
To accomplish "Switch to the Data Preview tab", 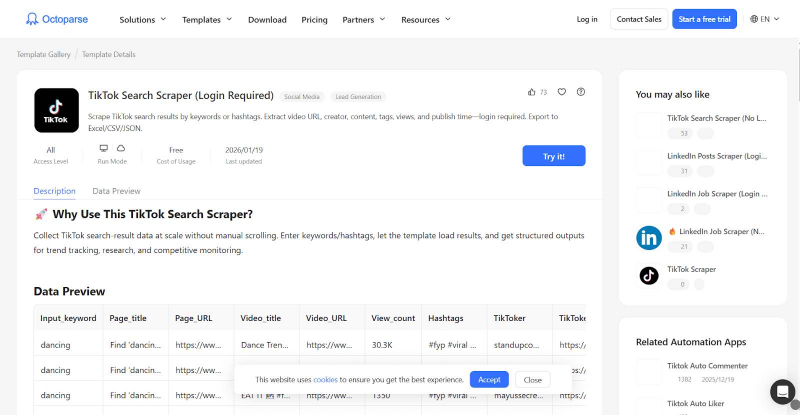I will 116,191.
